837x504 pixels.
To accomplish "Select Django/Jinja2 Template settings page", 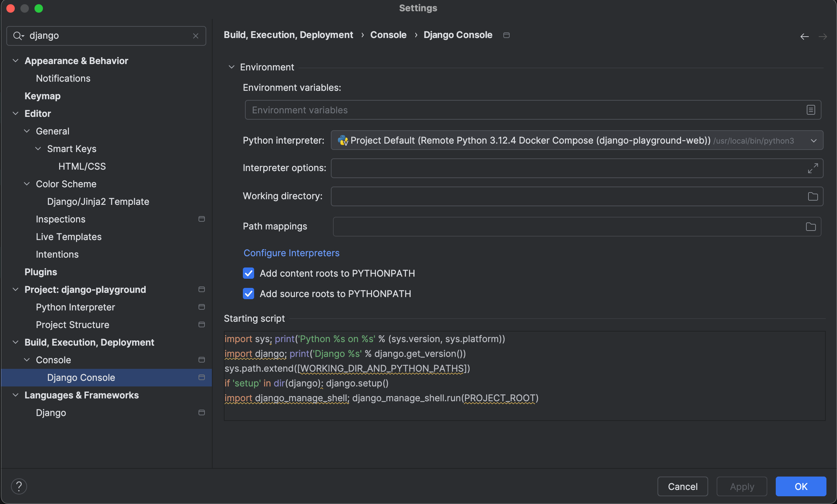I will 98,202.
